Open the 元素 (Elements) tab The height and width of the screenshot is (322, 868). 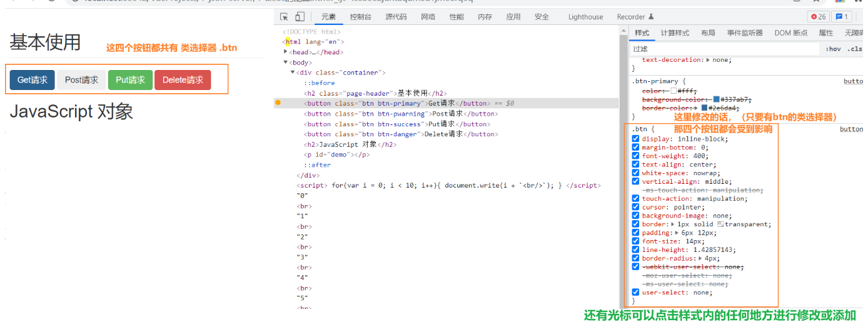pos(328,17)
